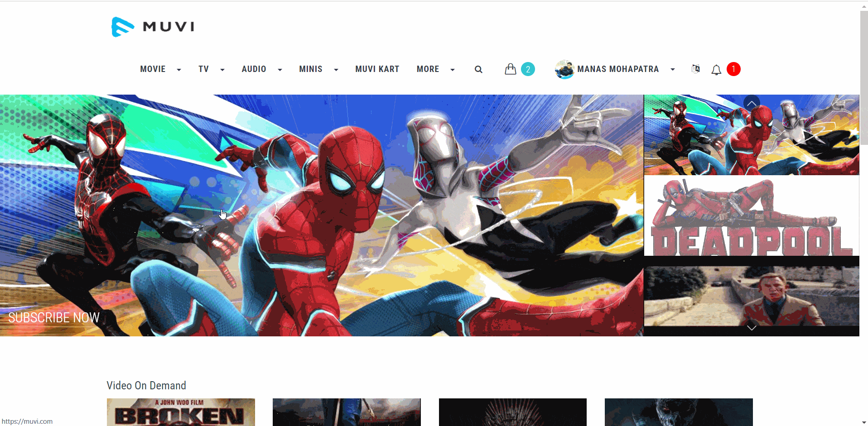Image resolution: width=868 pixels, height=426 pixels.
Task: Open the TV menu
Action: point(203,69)
